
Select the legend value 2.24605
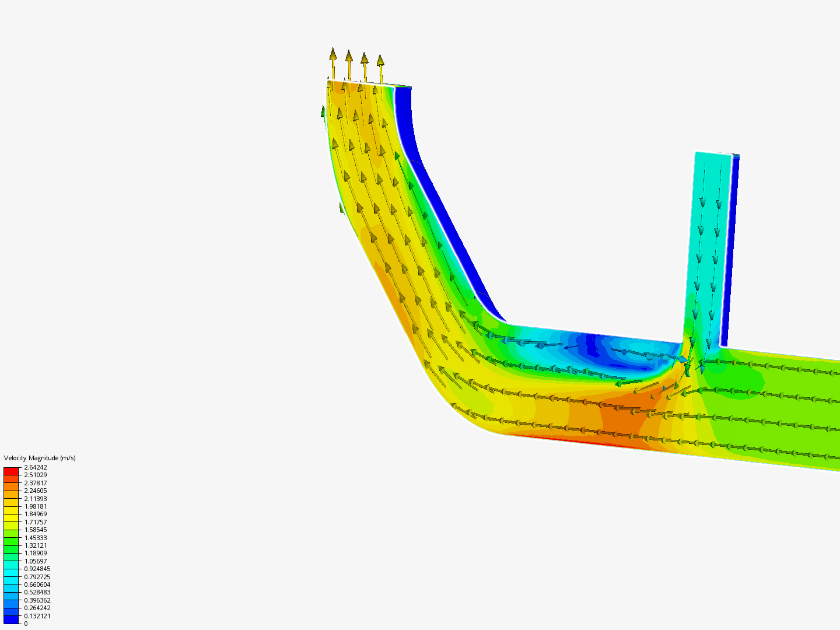[36, 491]
